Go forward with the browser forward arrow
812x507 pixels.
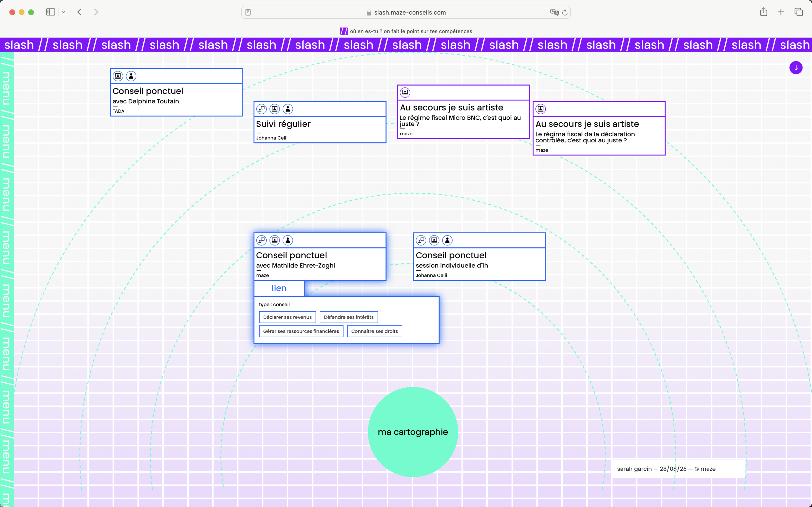[96, 12]
